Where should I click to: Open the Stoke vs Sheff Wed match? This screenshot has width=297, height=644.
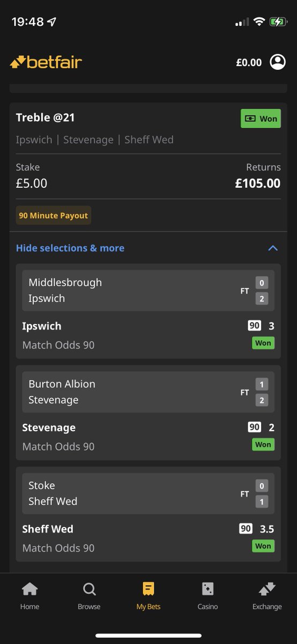pyautogui.click(x=148, y=493)
